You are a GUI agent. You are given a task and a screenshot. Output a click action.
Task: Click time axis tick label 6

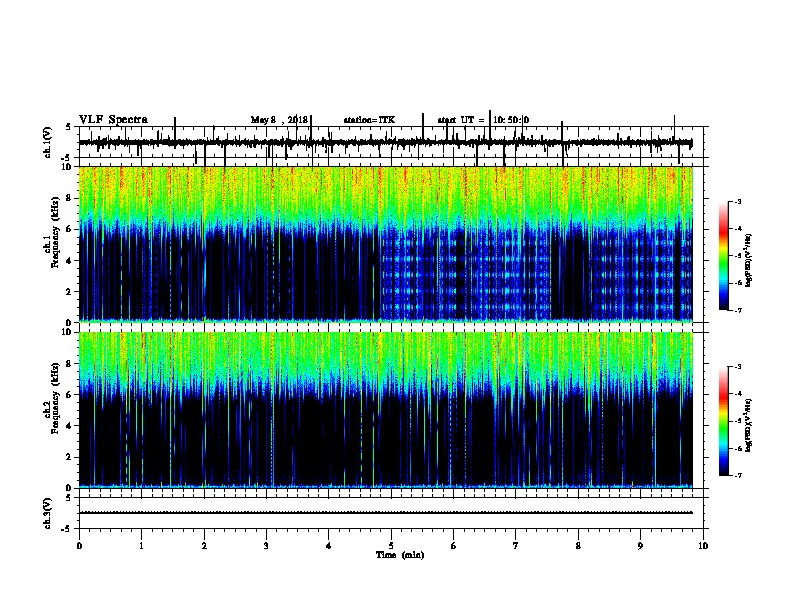click(x=454, y=546)
